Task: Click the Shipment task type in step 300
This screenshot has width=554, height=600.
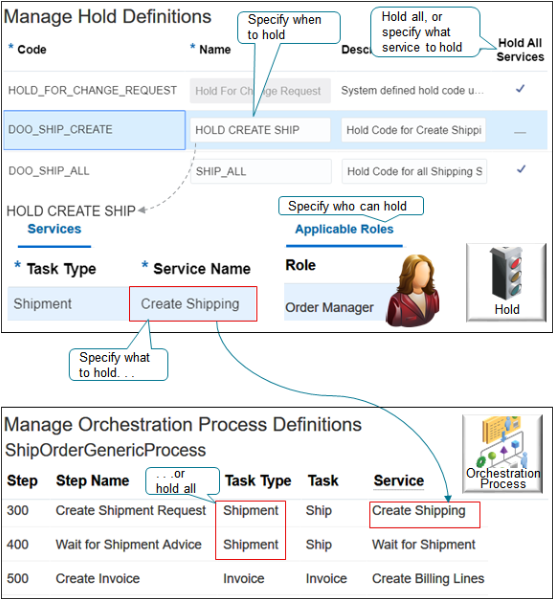Action: click(251, 510)
